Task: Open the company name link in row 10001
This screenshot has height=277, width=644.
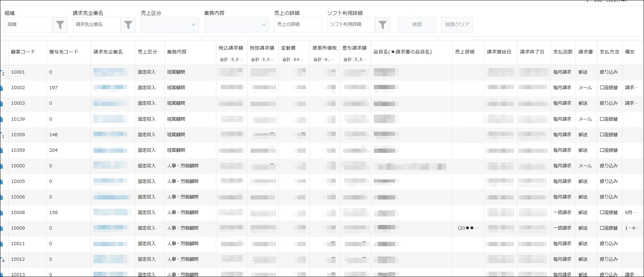Action: (110, 72)
